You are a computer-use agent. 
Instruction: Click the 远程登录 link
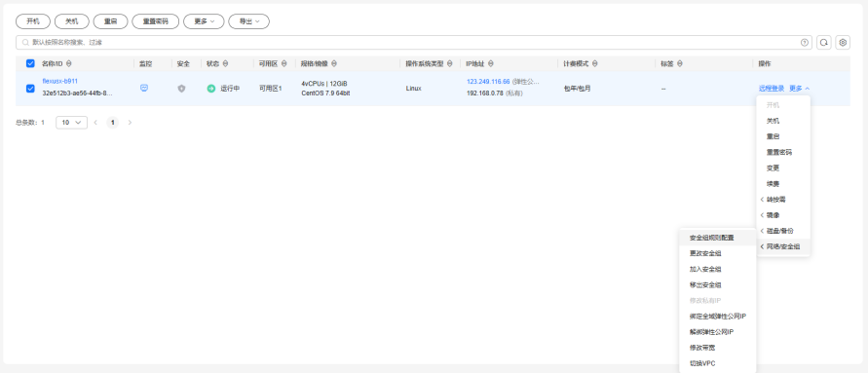(x=772, y=89)
